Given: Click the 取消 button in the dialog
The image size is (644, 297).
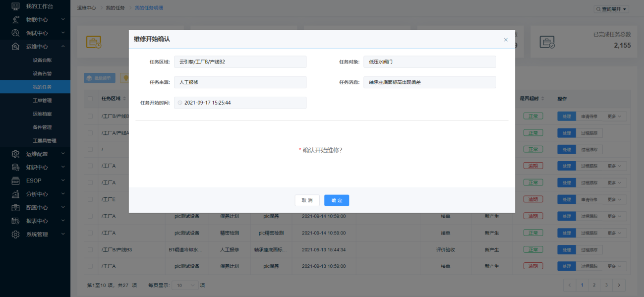Looking at the screenshot, I should pyautogui.click(x=307, y=200).
